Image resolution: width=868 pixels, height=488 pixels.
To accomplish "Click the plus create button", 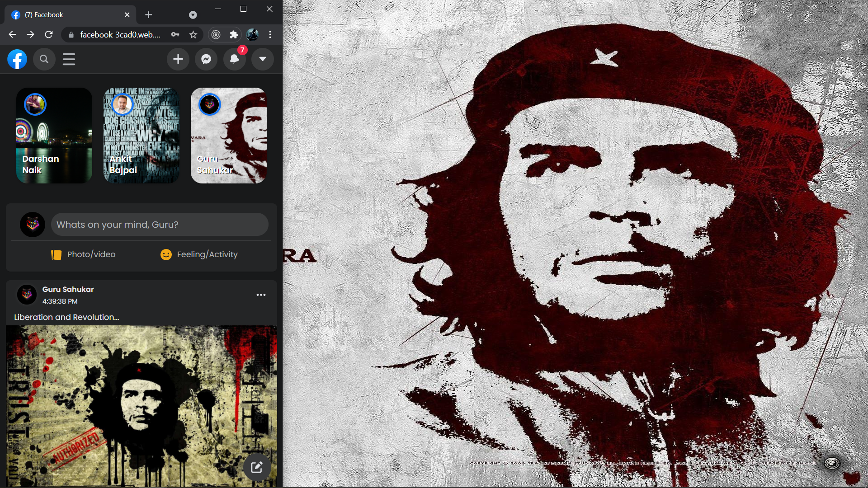I will coord(178,59).
